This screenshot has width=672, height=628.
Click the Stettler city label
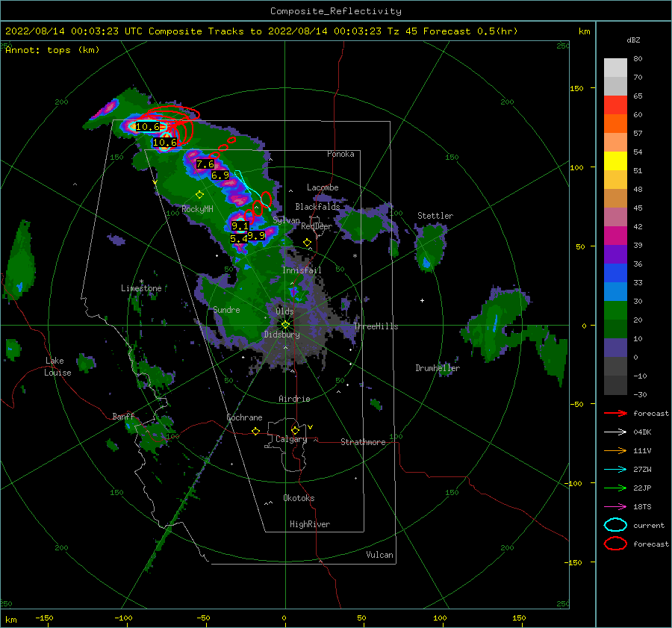coord(435,216)
